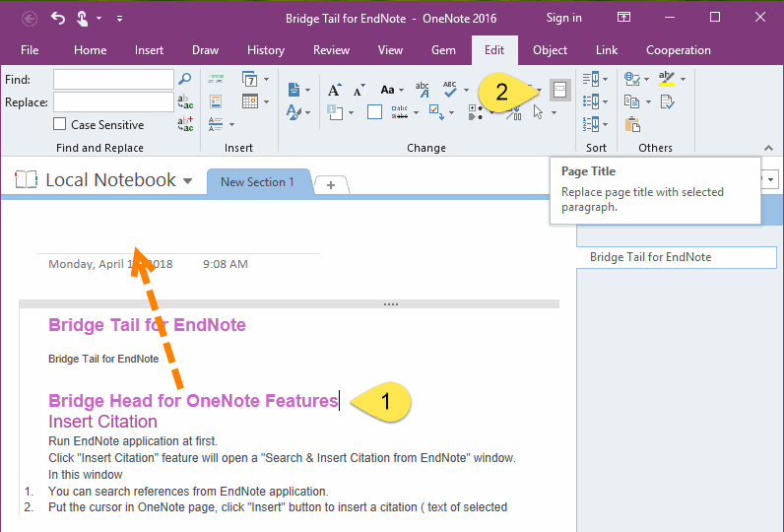Screen dimensions: 784x532
Task: Switch to the Gem ribbon tab
Action: click(x=443, y=50)
